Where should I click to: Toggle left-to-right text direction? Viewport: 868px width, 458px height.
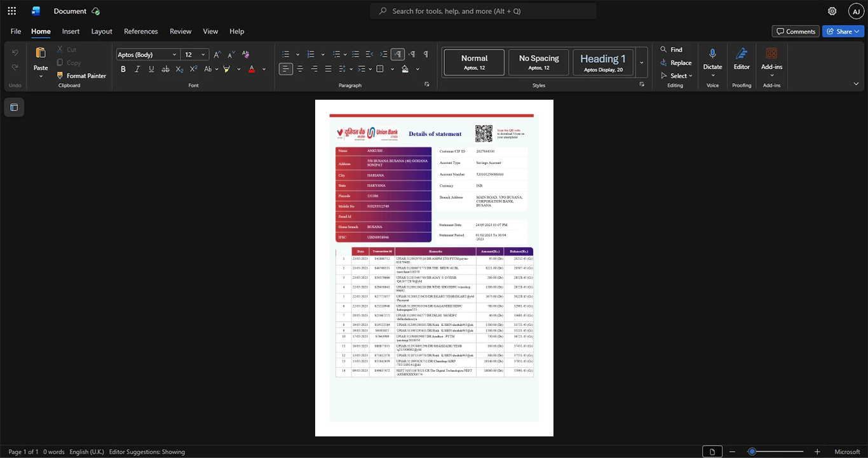coord(398,55)
